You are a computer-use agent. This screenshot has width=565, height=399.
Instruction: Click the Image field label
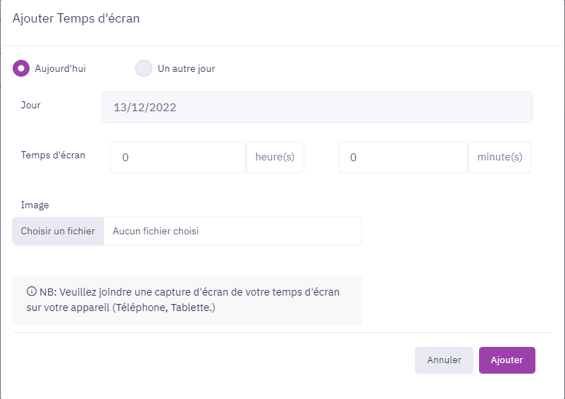35,205
